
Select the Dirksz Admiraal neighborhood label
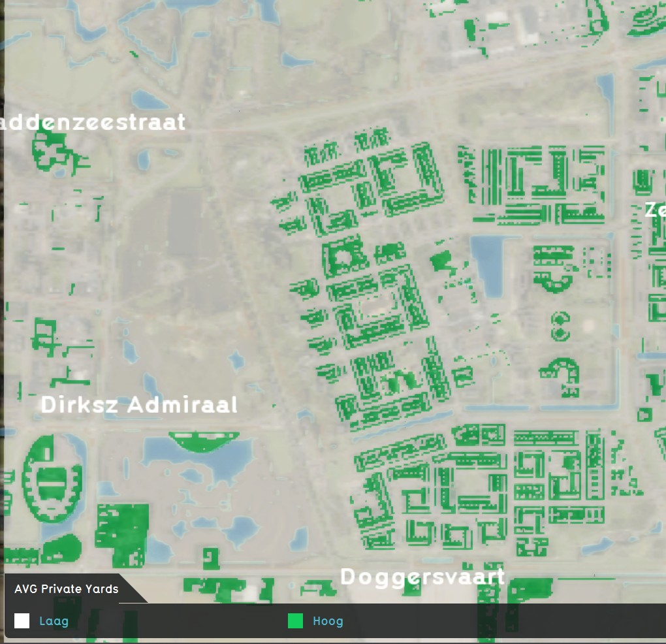tap(139, 405)
